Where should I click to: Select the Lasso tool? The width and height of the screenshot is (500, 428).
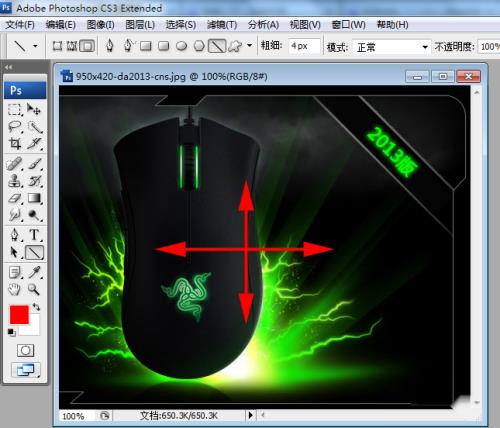point(14,127)
